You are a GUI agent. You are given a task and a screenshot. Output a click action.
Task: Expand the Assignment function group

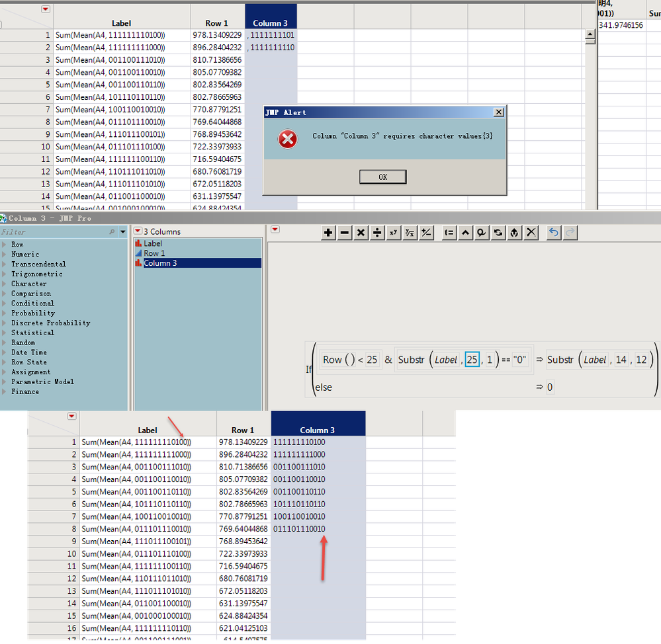(4, 372)
